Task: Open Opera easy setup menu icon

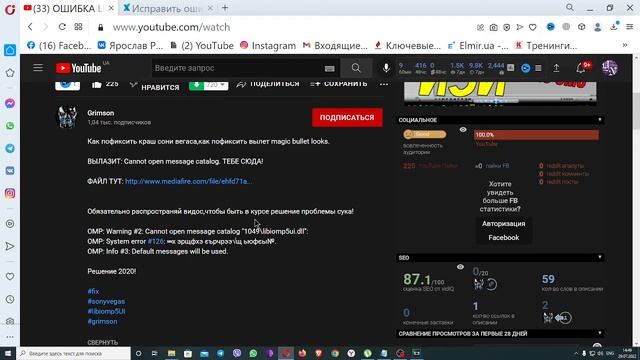Action: tap(629, 27)
